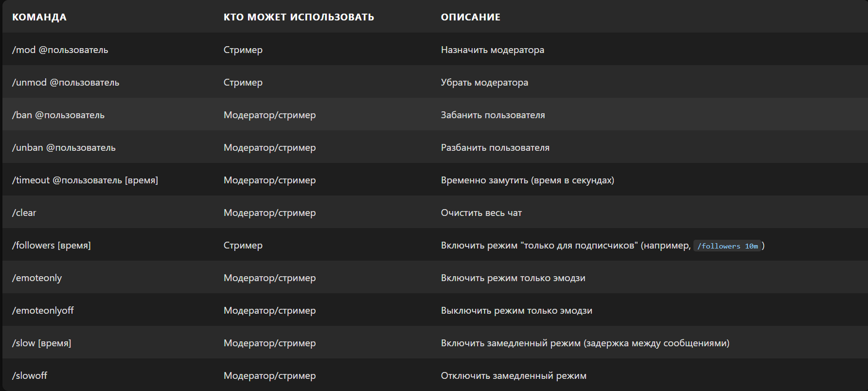The height and width of the screenshot is (391, 868).
Task: Select the /emoteonly command text
Action: [x=37, y=278]
